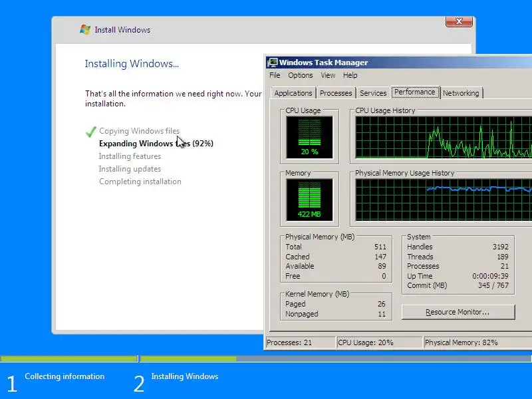Viewport: 532px width, 399px height.
Task: Switch to the Processes tab
Action: click(x=336, y=93)
